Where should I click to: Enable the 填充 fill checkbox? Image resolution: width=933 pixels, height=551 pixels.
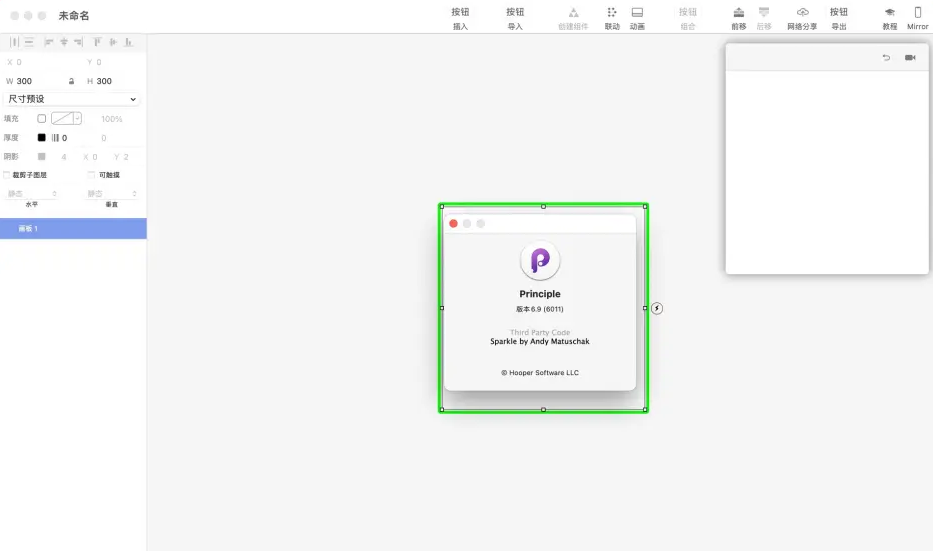(42, 119)
